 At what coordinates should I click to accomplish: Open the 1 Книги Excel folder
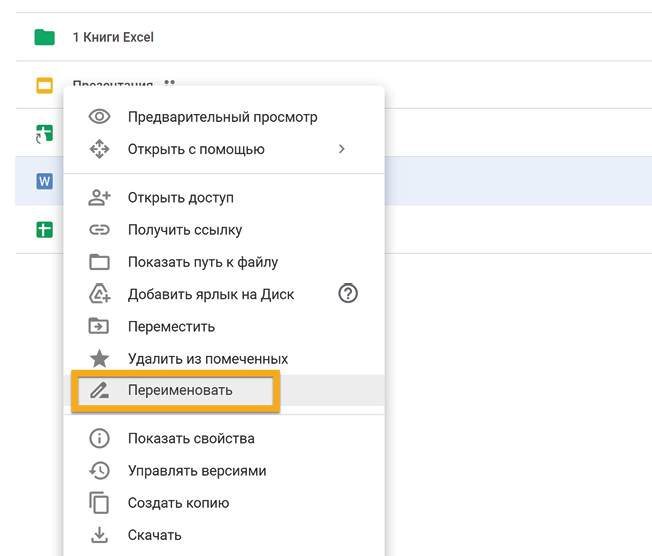point(112,37)
